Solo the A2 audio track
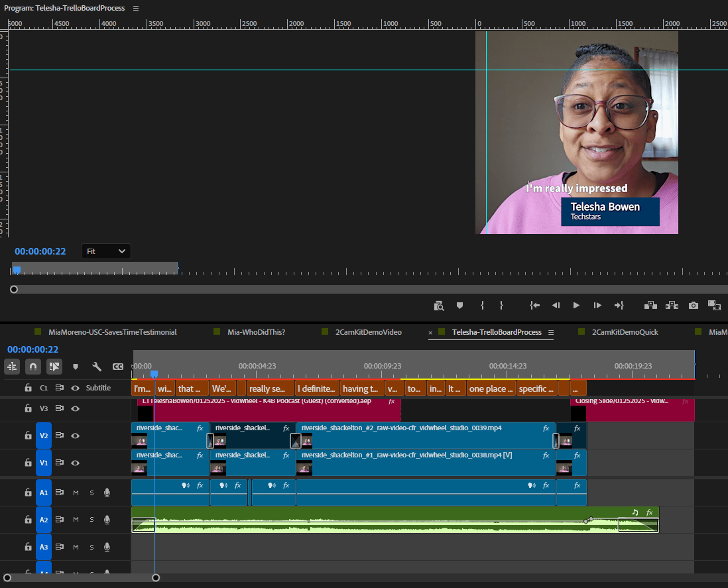The image size is (728, 588). (x=91, y=520)
